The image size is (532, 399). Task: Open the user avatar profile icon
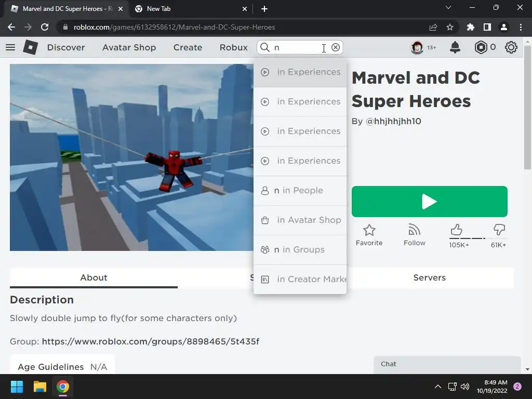coord(417,47)
